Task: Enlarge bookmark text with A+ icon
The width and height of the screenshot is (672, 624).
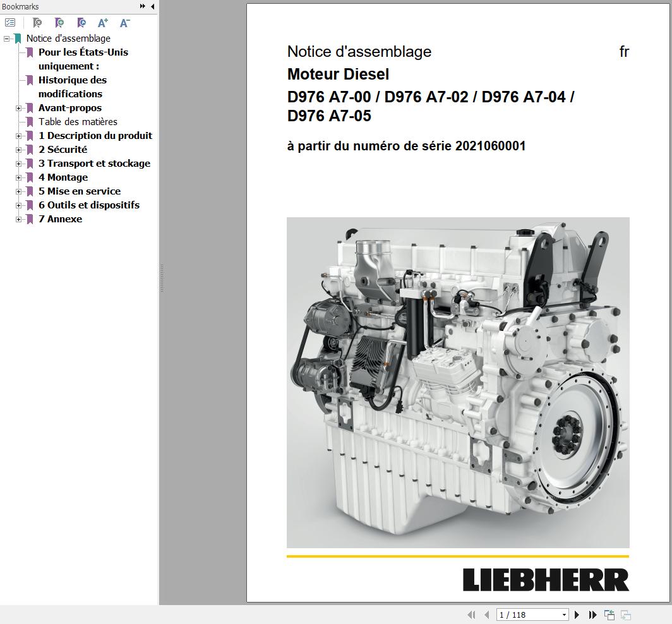Action: pyautogui.click(x=103, y=23)
